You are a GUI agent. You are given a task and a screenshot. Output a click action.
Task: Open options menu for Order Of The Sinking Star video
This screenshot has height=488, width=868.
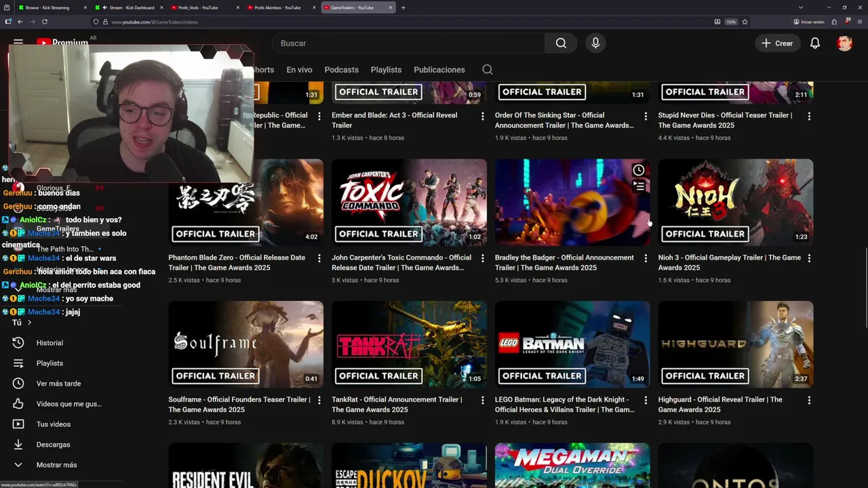point(646,117)
